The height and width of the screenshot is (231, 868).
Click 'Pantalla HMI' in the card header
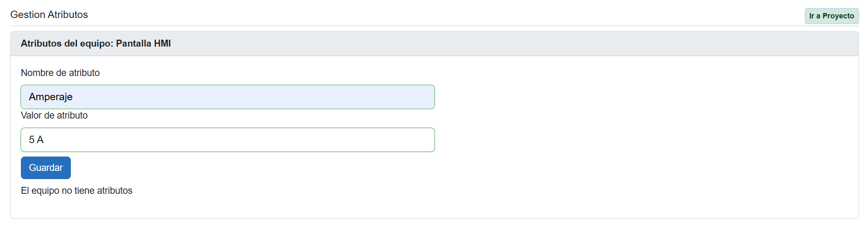pos(143,43)
